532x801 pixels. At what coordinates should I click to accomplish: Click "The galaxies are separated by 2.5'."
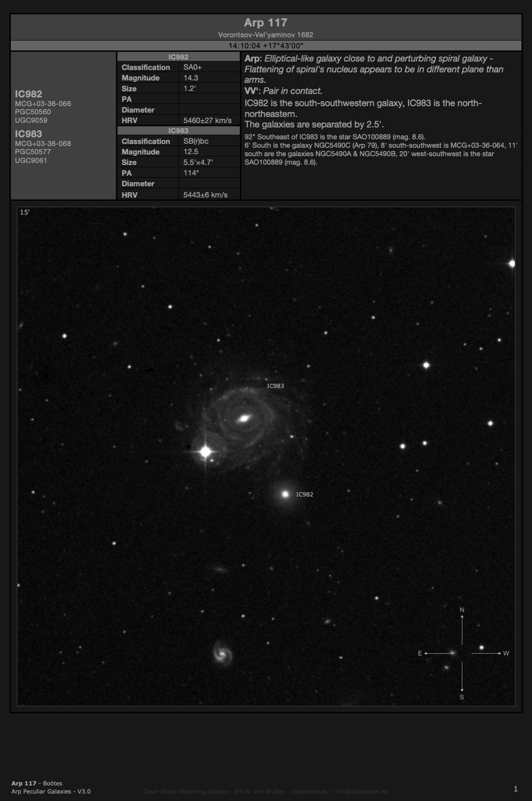pos(314,125)
